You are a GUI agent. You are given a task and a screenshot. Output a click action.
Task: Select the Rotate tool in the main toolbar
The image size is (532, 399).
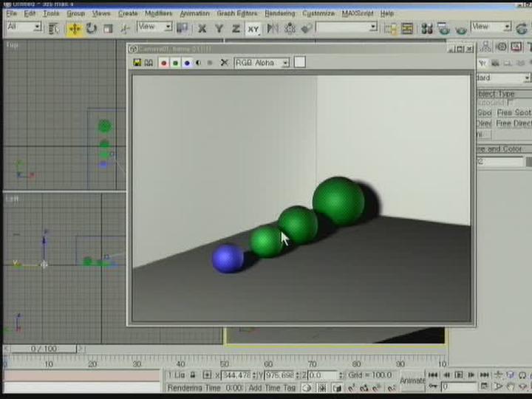(x=92, y=29)
